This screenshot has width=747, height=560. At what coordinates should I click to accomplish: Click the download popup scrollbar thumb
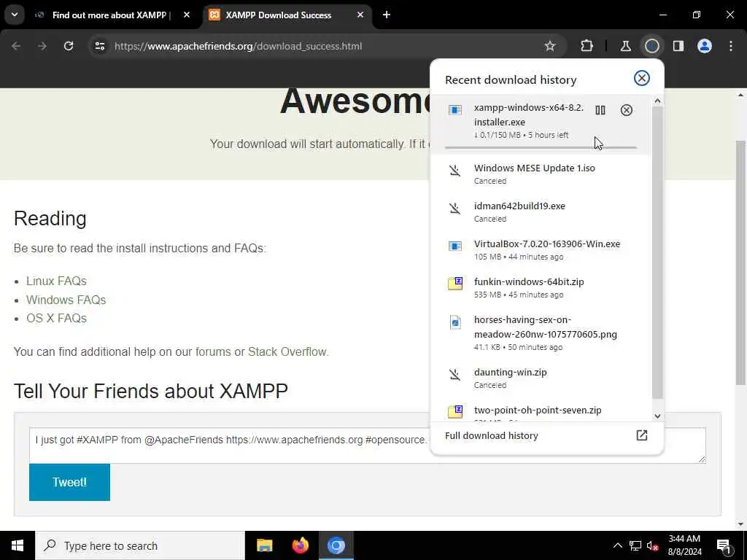tap(657, 252)
